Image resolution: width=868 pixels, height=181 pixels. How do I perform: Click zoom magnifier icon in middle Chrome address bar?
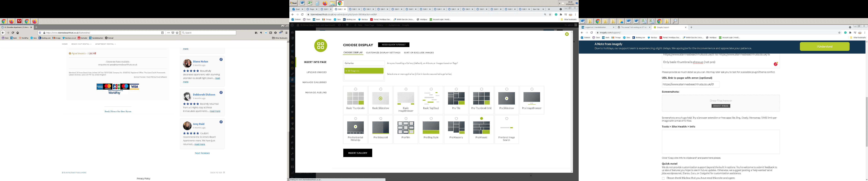point(545,14)
